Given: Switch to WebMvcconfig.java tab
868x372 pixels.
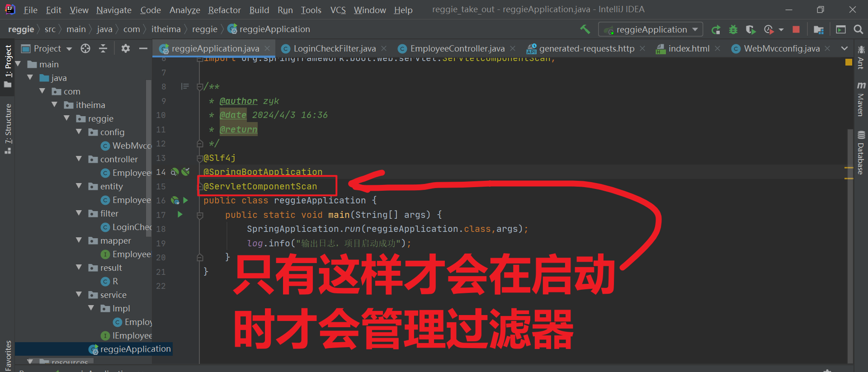Looking at the screenshot, I should (x=782, y=48).
